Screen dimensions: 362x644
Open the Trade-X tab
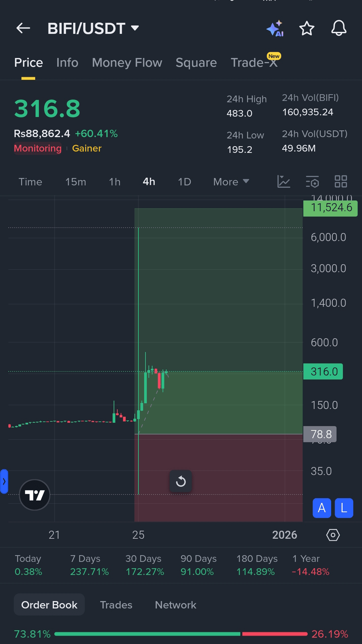(x=254, y=63)
